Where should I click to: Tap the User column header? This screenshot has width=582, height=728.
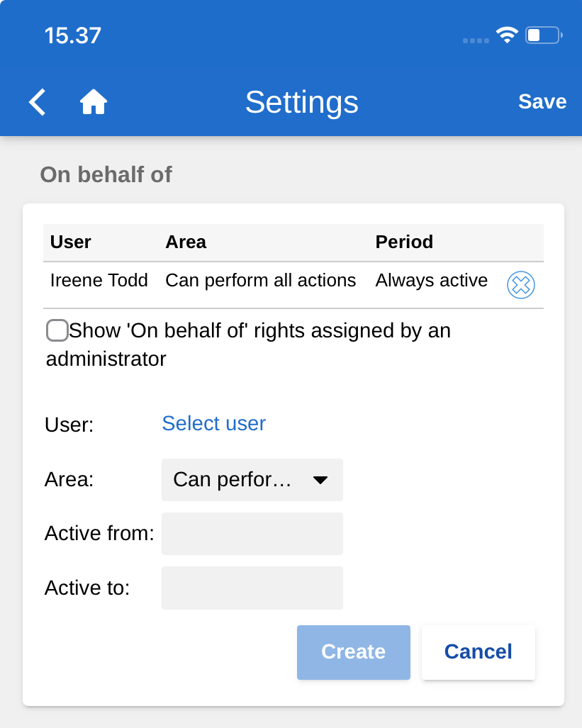point(70,242)
